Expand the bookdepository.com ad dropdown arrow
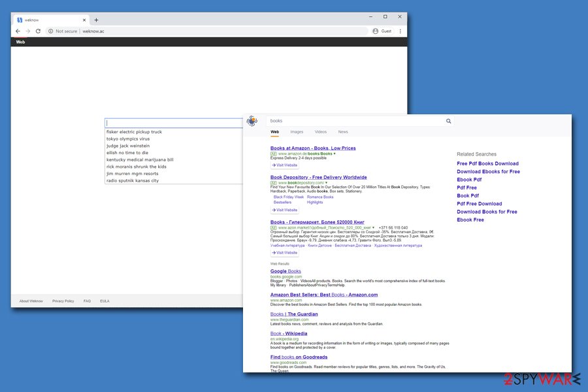 click(326, 183)
